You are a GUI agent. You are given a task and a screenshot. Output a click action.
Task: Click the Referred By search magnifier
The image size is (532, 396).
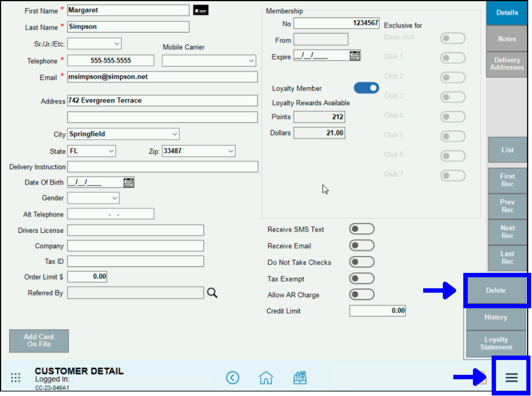(212, 293)
